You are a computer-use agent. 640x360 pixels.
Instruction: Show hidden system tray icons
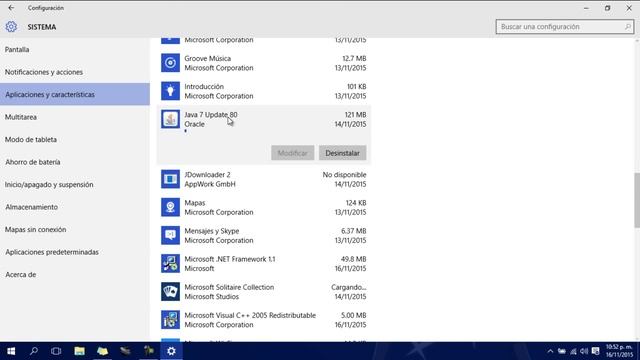pos(550,351)
